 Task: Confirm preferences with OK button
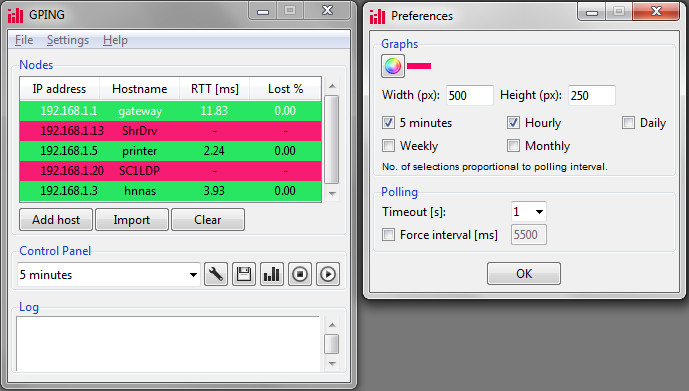(524, 274)
